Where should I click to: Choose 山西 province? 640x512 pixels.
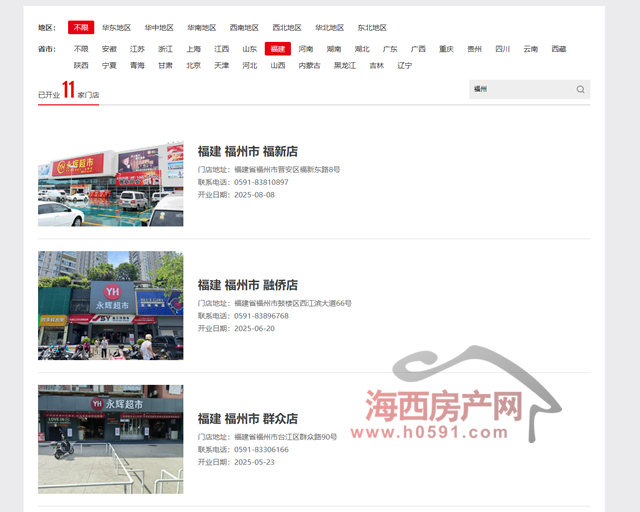(278, 65)
